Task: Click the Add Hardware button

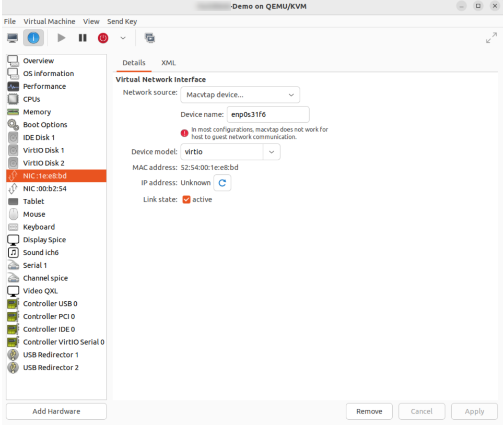Action: click(x=56, y=411)
